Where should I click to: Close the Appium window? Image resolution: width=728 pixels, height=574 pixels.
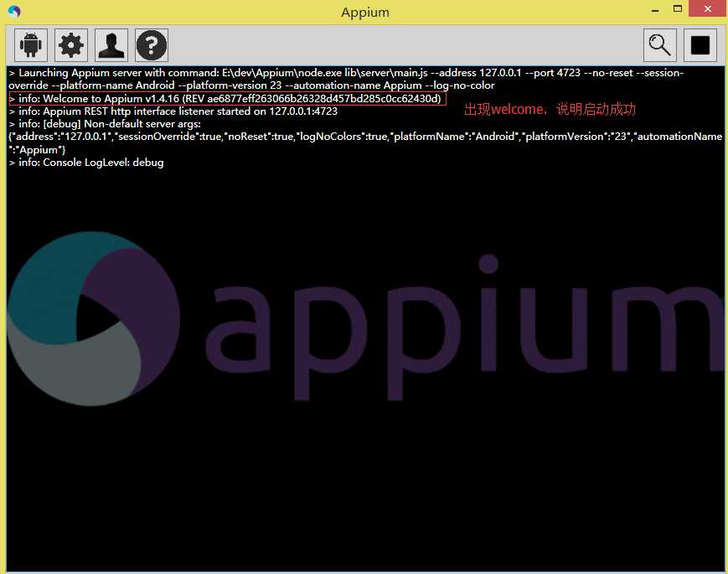708,9
